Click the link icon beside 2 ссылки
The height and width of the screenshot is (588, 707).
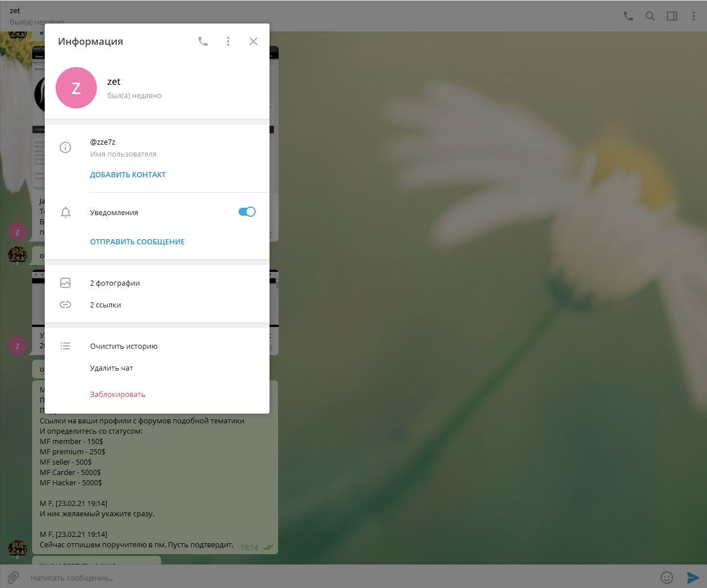click(x=65, y=305)
